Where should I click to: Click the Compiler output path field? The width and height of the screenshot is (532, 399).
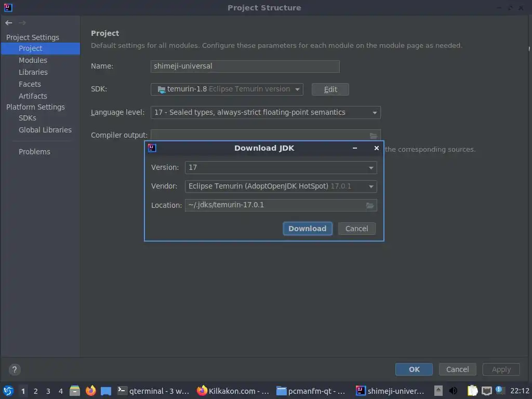(260, 136)
